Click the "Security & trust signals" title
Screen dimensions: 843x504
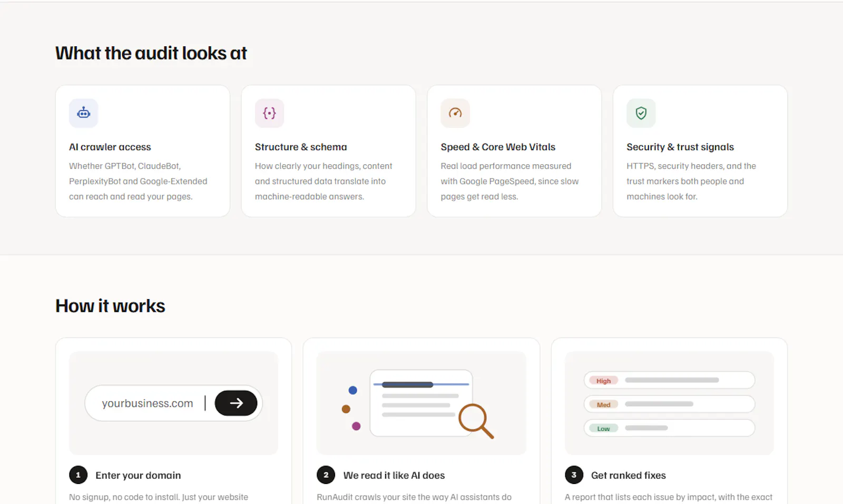click(680, 147)
